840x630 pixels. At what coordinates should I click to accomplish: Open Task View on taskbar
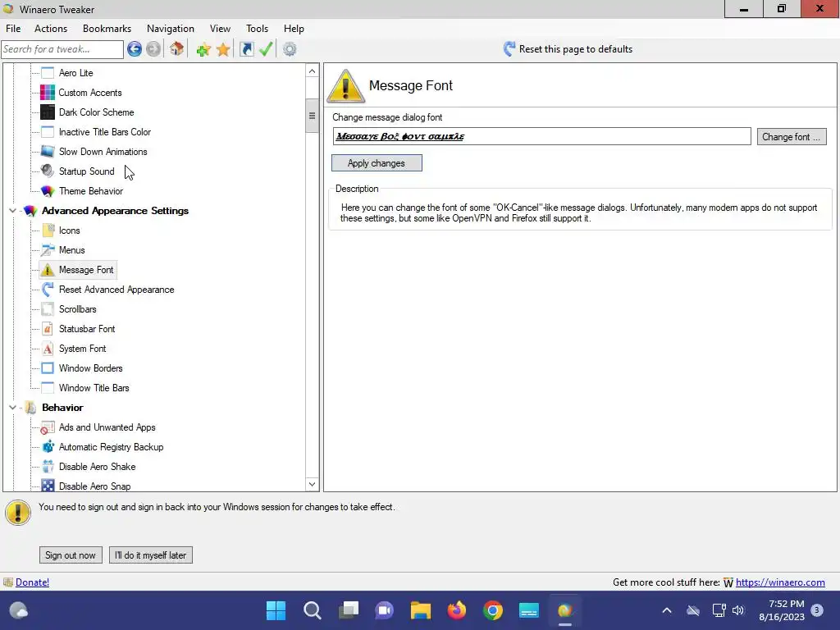(348, 610)
